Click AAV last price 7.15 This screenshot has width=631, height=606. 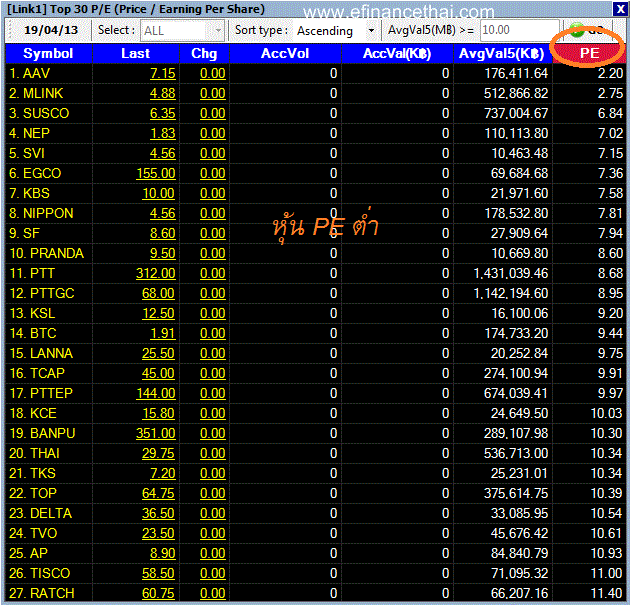point(163,74)
